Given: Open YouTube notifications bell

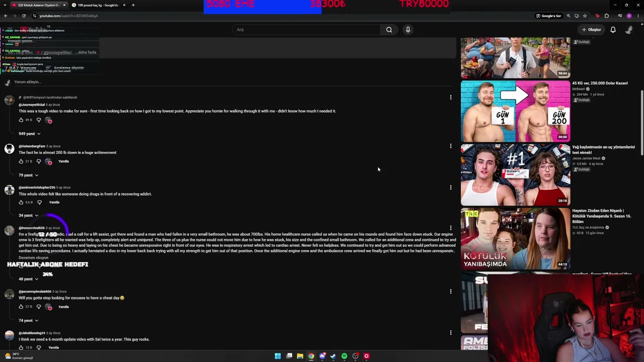Looking at the screenshot, I should (613, 30).
